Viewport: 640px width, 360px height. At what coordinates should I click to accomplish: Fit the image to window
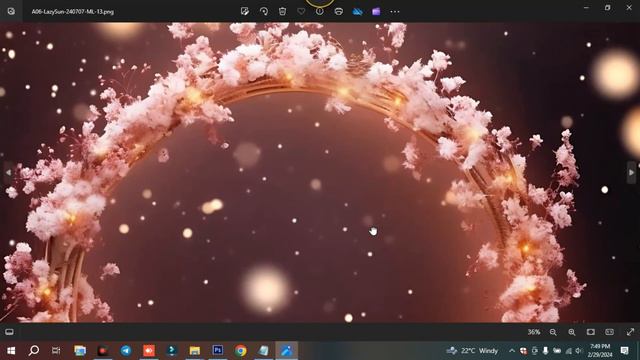point(591,332)
